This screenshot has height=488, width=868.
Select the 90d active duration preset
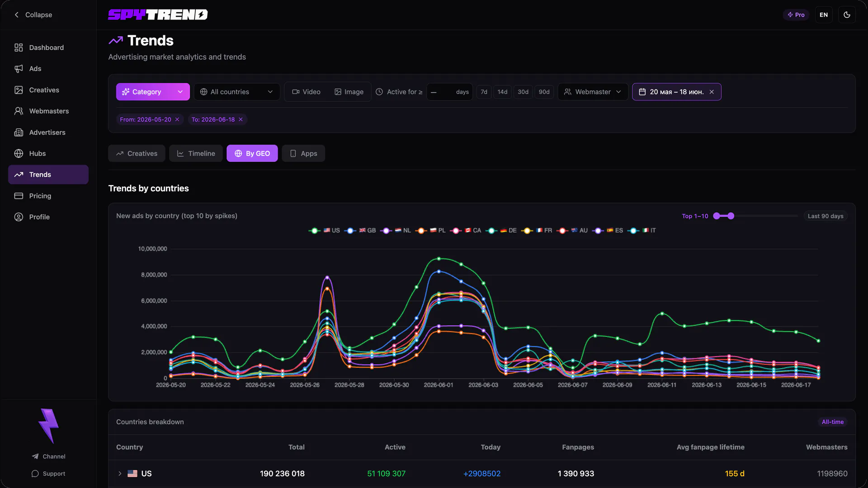(x=544, y=92)
